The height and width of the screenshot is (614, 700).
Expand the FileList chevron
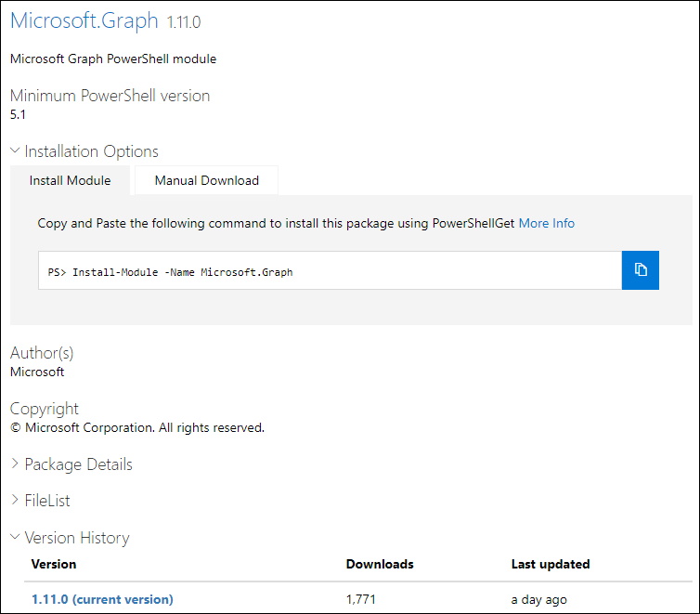tap(15, 500)
